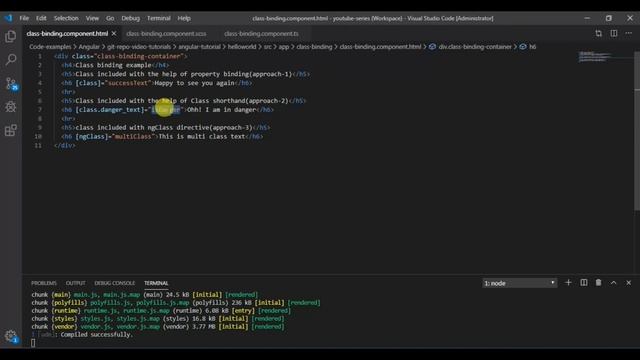Show the Output panel tab
This screenshot has height=360, width=640.
click(x=76, y=283)
